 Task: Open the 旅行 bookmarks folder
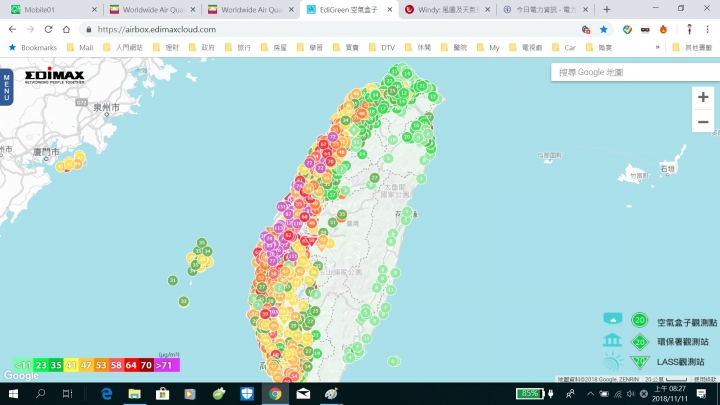[238, 47]
